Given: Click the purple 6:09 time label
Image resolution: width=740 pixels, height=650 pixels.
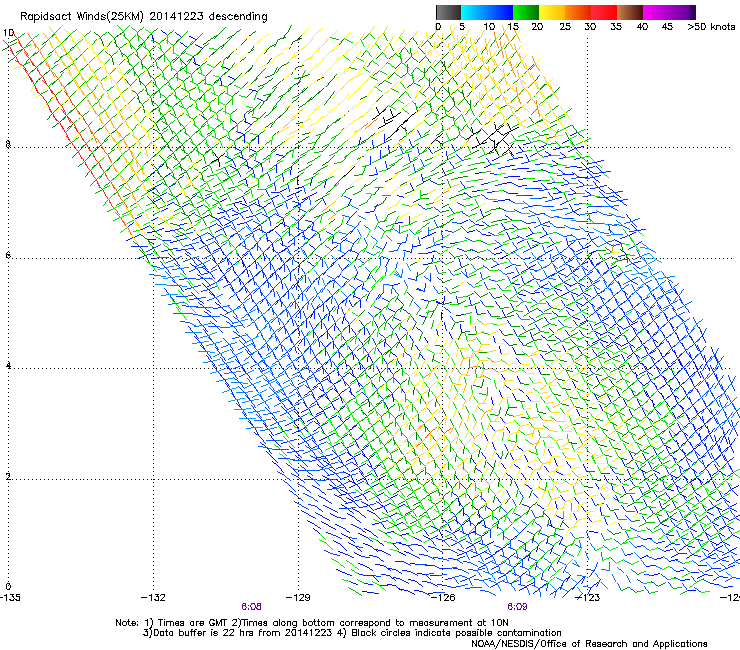Looking at the screenshot, I should click(517, 607).
